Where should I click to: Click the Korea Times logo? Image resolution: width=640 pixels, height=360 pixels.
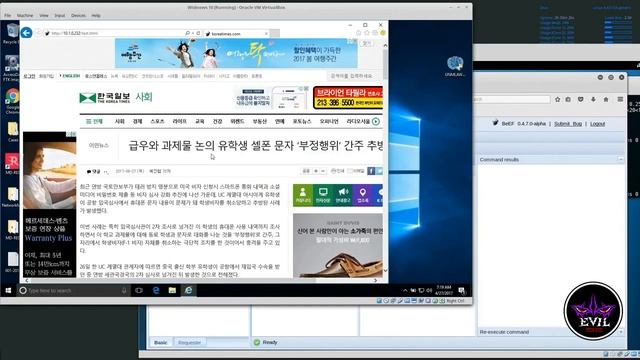[x=105, y=98]
